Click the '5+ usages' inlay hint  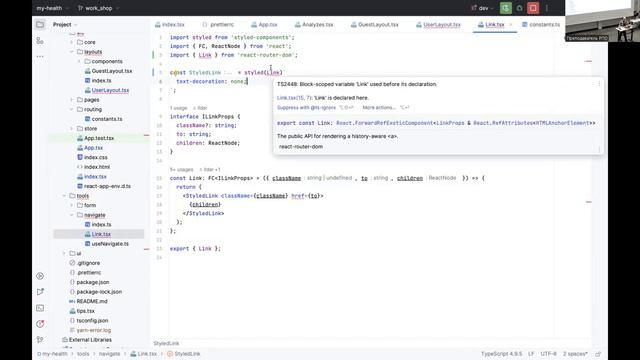182,169
